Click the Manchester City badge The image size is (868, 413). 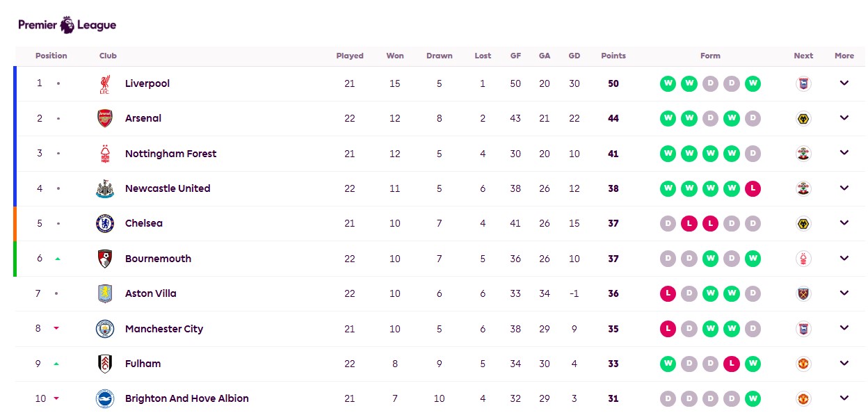pyautogui.click(x=104, y=329)
